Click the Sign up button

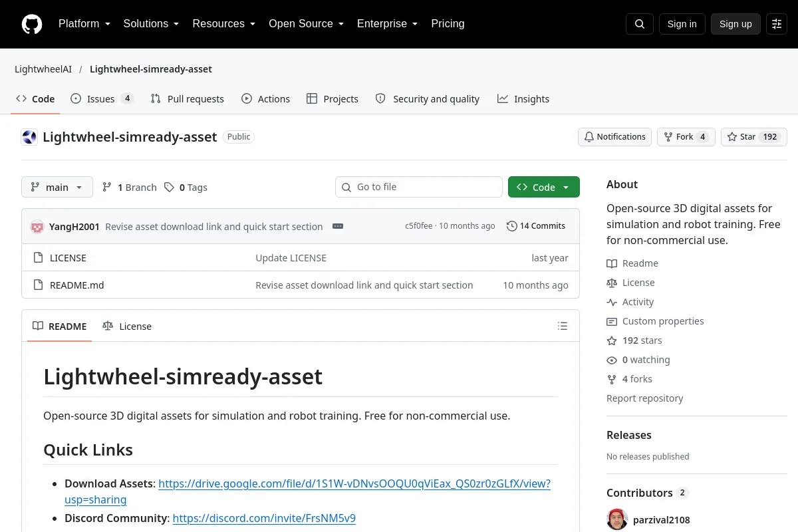point(735,24)
